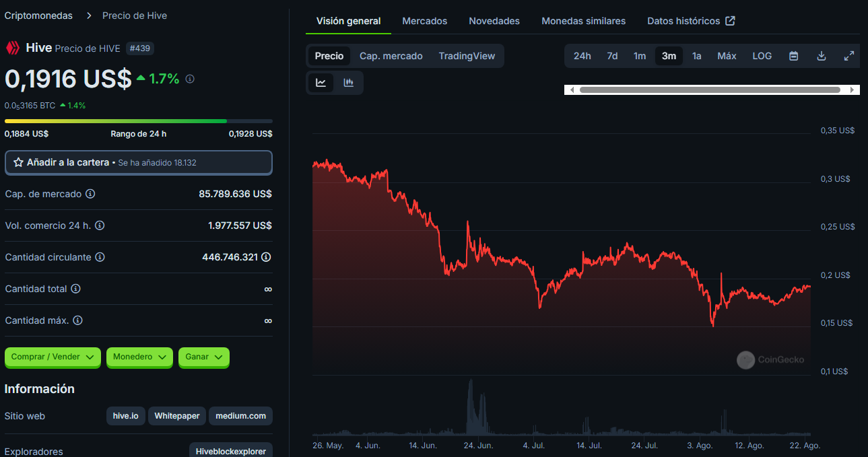This screenshot has height=457, width=868.
Task: Click the 24. Jun. date axis label
Action: pyautogui.click(x=479, y=446)
